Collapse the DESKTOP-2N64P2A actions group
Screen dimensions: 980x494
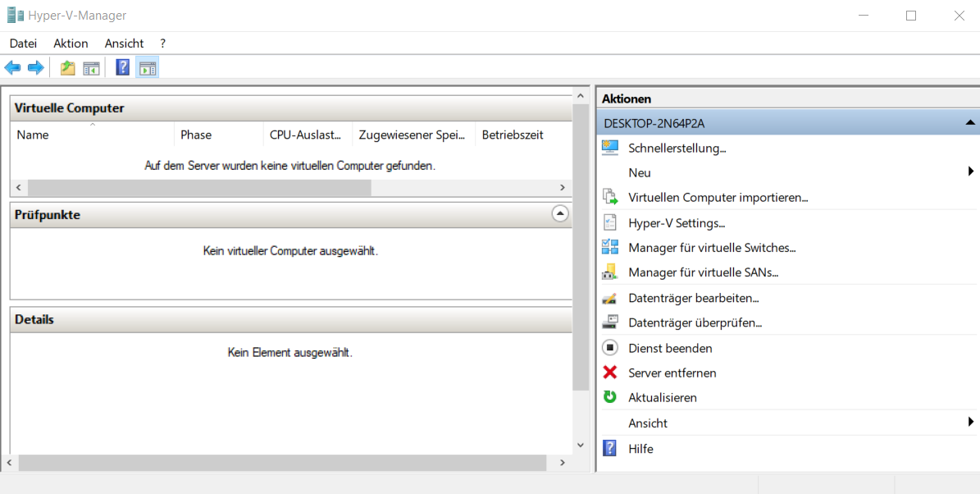(x=970, y=123)
